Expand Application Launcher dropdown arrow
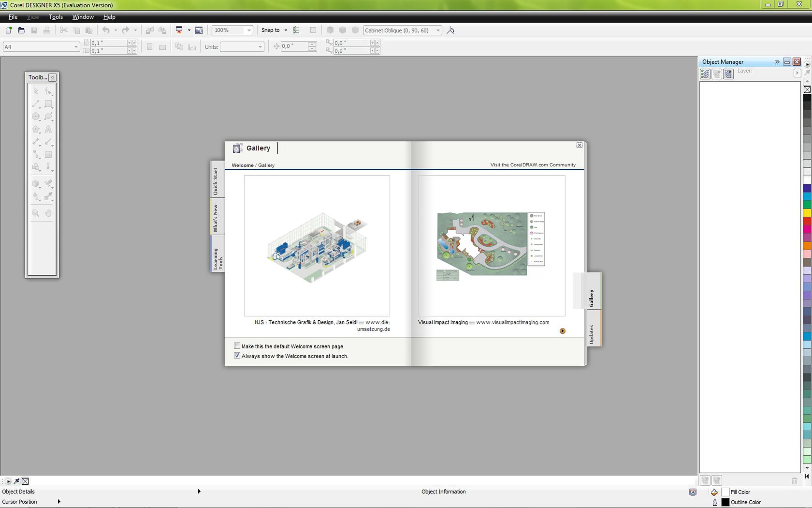812x508 pixels. 189,30
